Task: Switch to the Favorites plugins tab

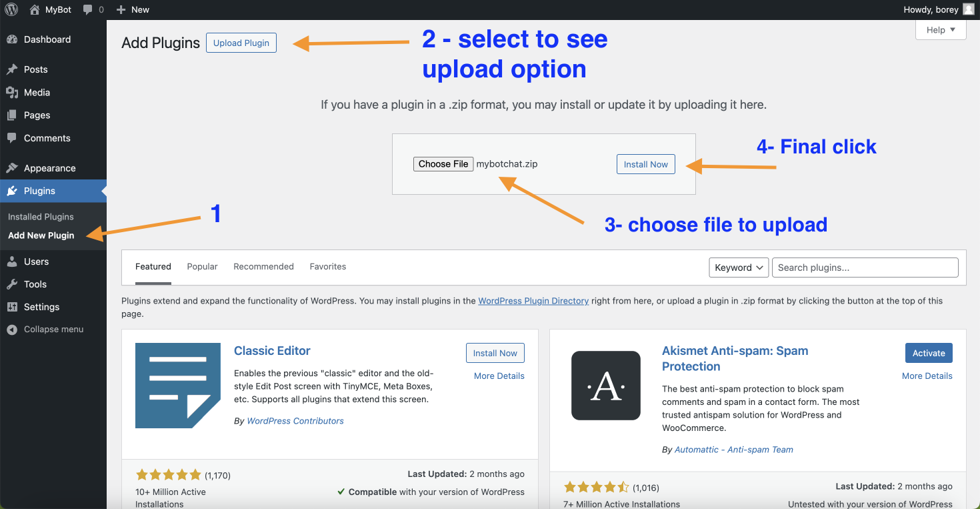Action: click(327, 266)
